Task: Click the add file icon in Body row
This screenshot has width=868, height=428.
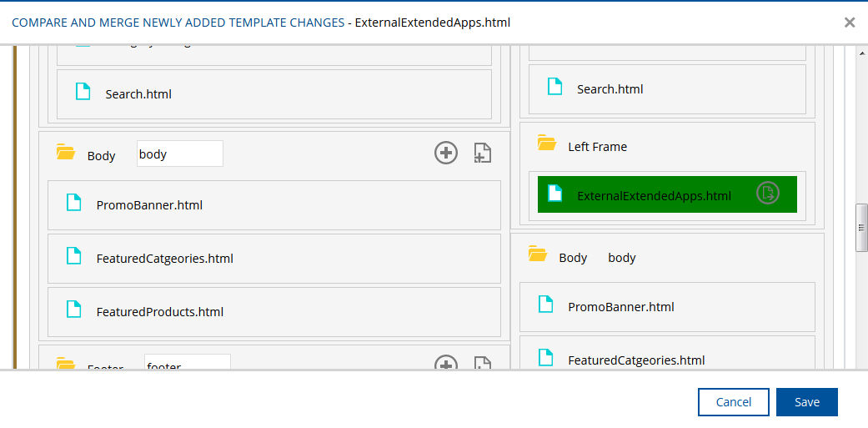Action: (482, 153)
